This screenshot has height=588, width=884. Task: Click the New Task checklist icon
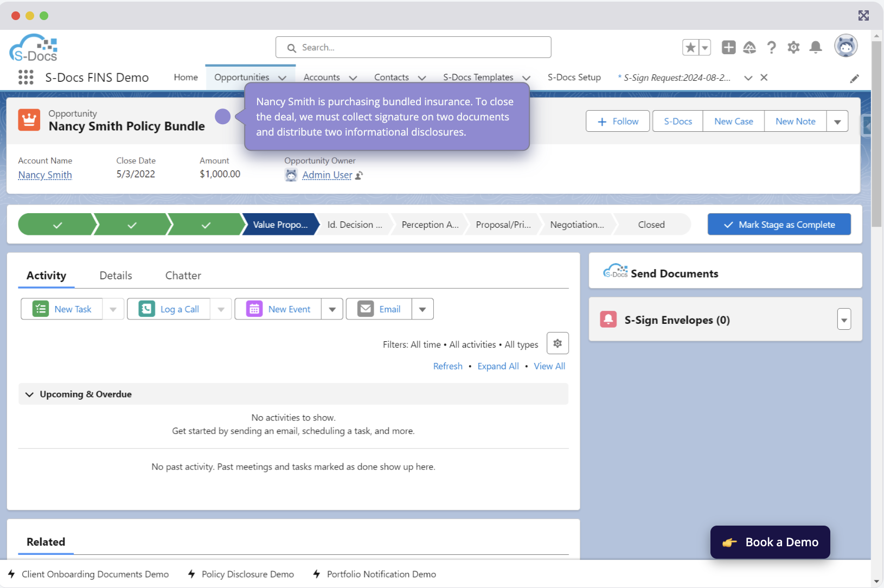coord(41,309)
